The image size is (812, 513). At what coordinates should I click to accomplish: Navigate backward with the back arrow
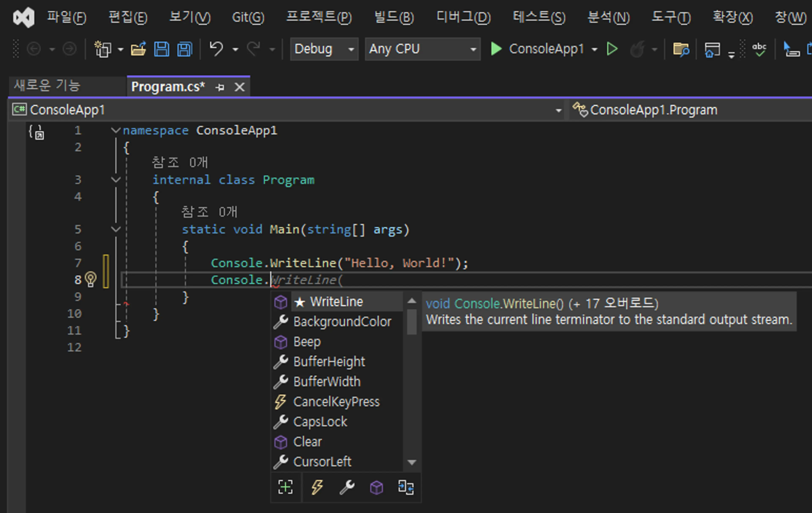coord(34,49)
